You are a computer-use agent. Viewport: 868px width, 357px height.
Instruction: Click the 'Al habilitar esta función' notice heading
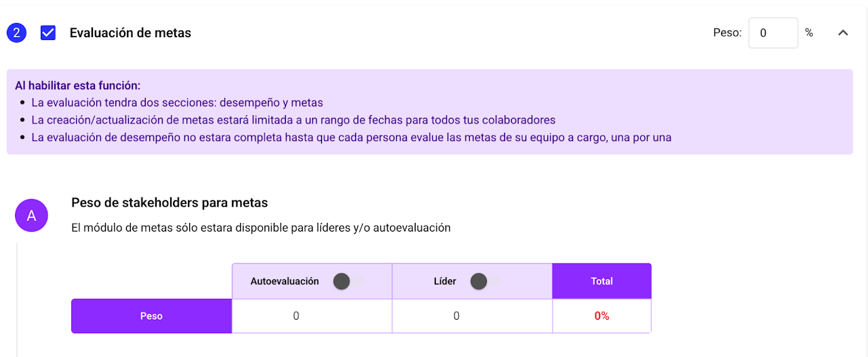(x=78, y=86)
